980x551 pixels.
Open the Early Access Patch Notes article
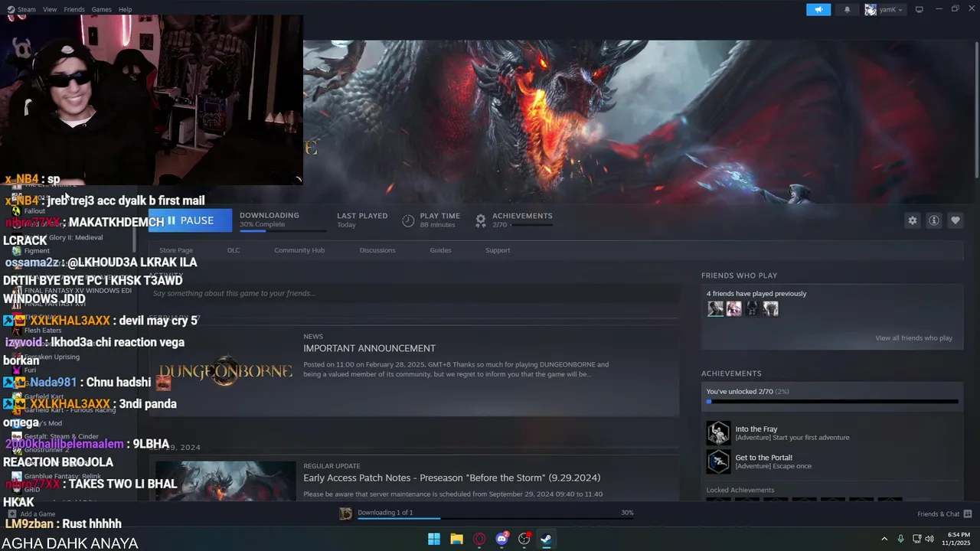452,478
